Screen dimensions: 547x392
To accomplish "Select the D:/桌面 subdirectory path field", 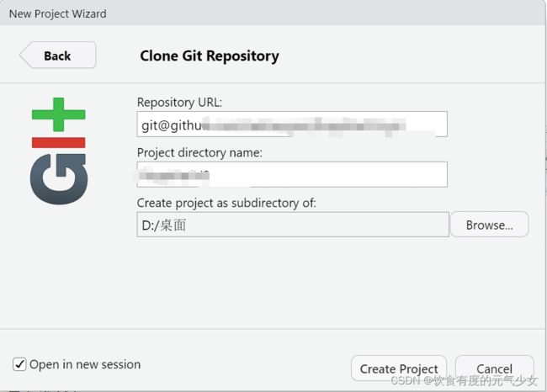I will pos(293,225).
